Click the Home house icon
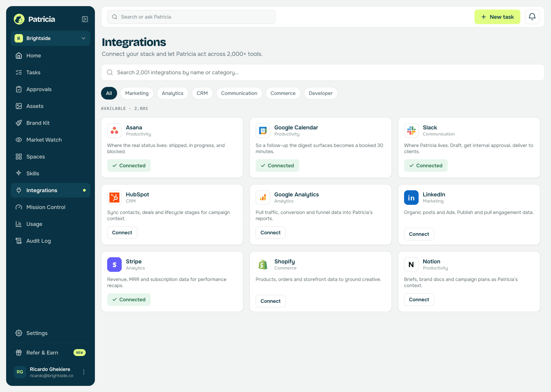This screenshot has height=392, width=551. click(x=19, y=56)
